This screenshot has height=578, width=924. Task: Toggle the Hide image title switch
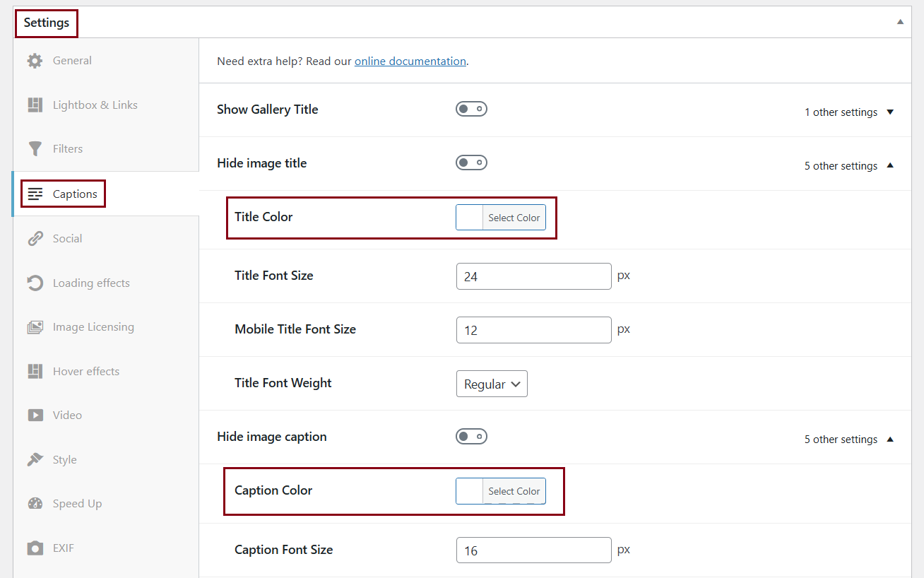point(471,163)
